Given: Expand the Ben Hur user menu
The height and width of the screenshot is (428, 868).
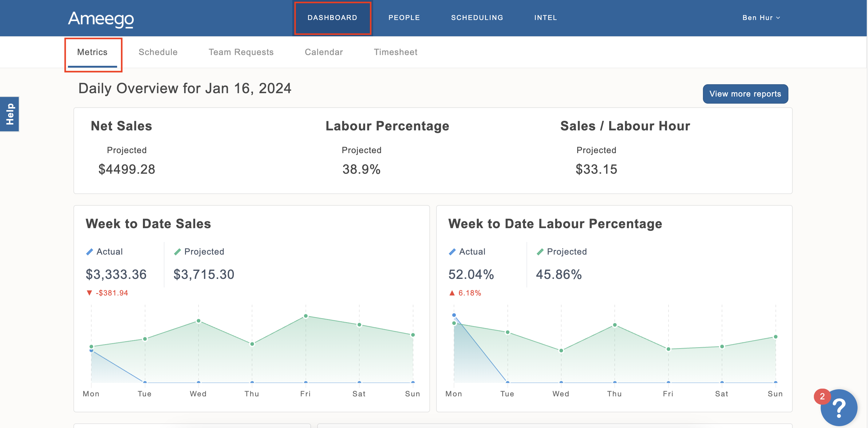Looking at the screenshot, I should 761,18.
